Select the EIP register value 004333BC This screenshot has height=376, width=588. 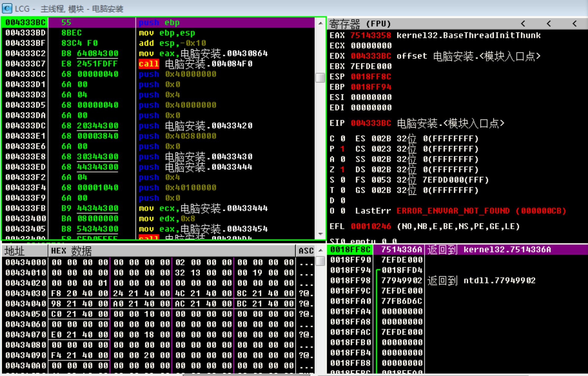pyautogui.click(x=371, y=123)
